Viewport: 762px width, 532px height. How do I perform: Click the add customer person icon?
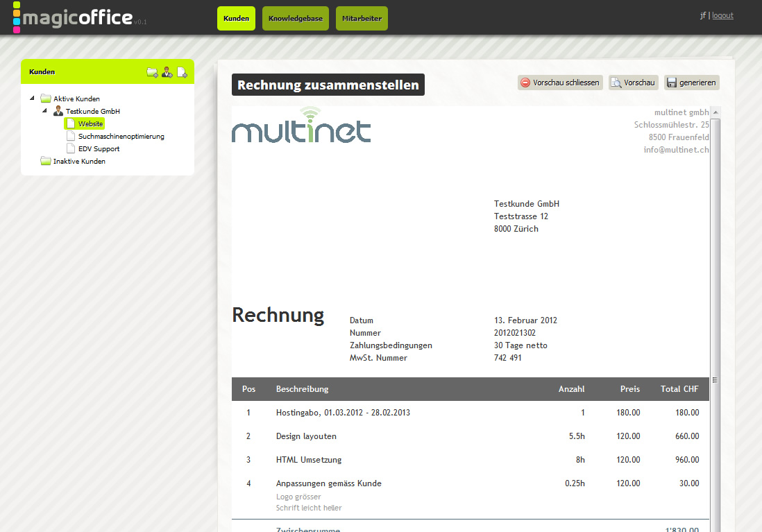tap(167, 72)
